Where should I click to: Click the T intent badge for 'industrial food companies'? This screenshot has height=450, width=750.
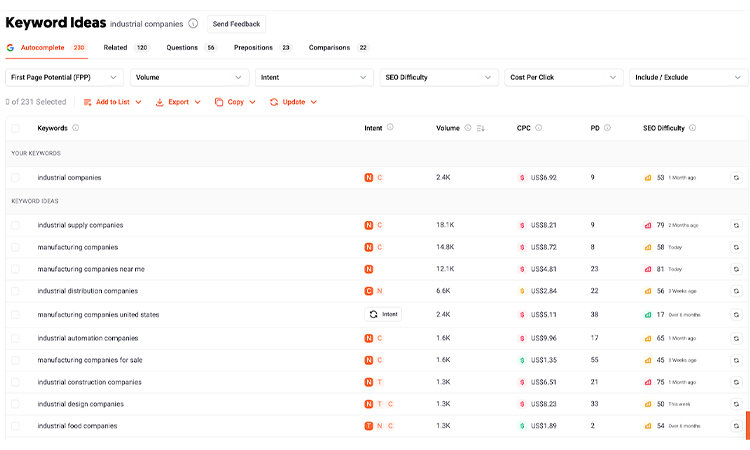click(x=369, y=426)
